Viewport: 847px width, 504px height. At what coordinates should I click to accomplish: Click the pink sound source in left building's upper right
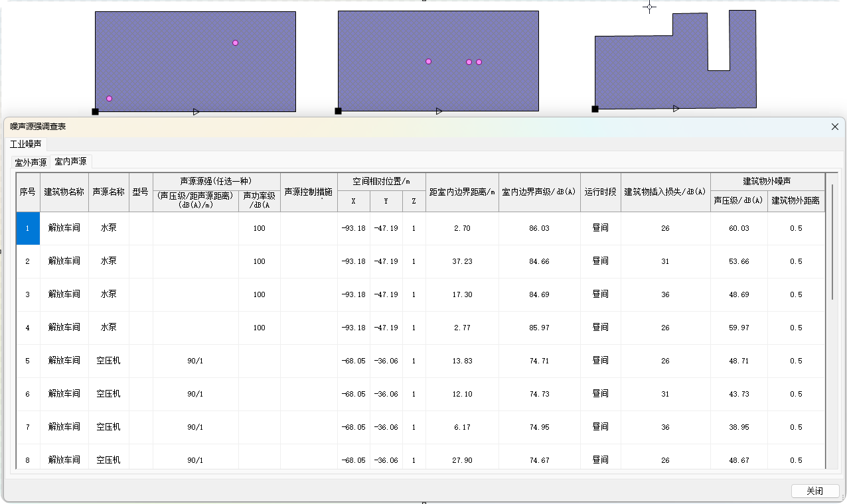coord(235,43)
